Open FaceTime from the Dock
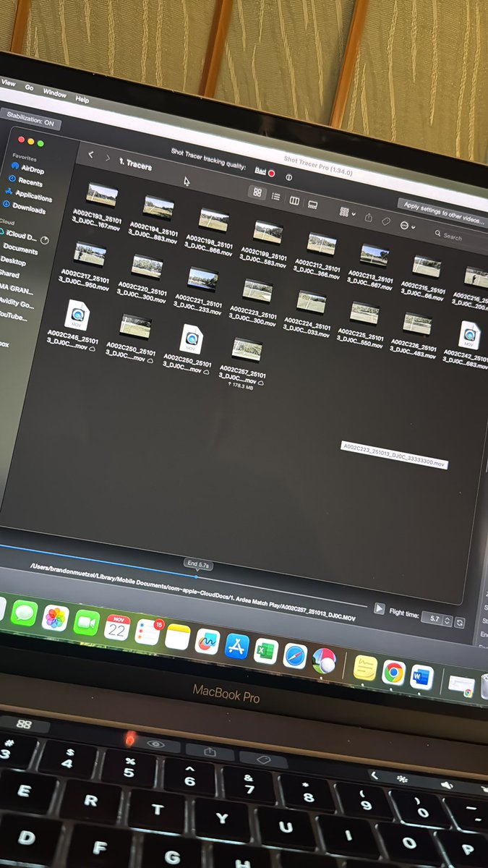The height and width of the screenshot is (868, 488). [86, 622]
